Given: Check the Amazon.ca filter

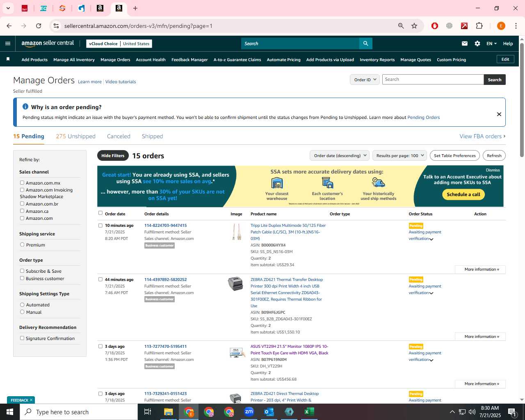Looking at the screenshot, I should (22, 211).
